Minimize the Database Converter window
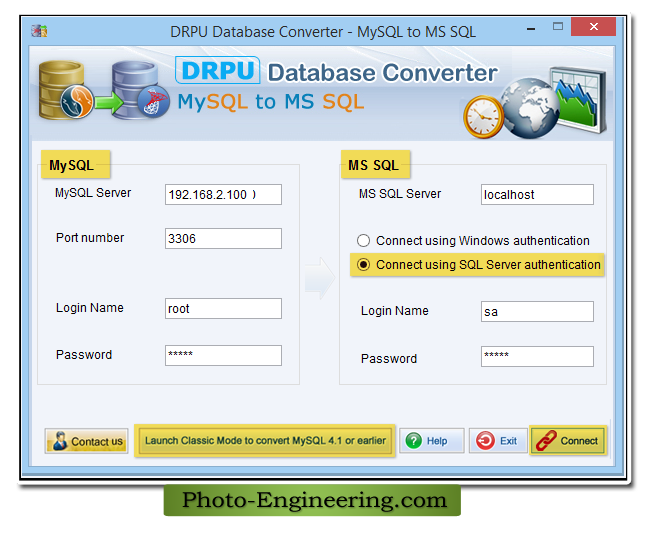 [531, 28]
